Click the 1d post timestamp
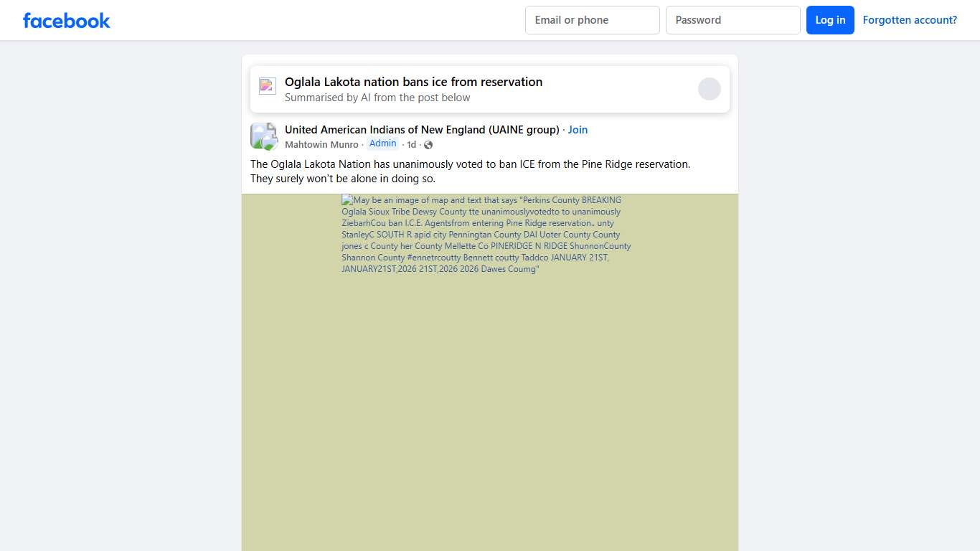Viewport: 980px width, 551px height. point(411,145)
